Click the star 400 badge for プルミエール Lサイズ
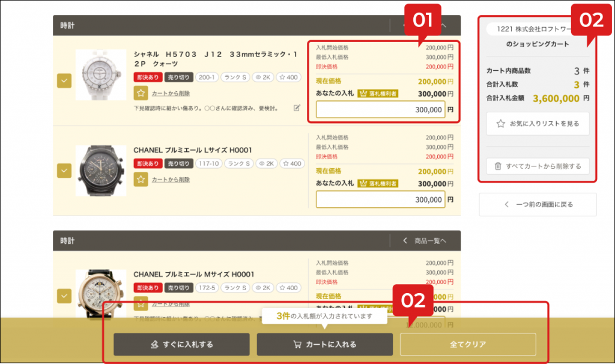 [292, 163]
